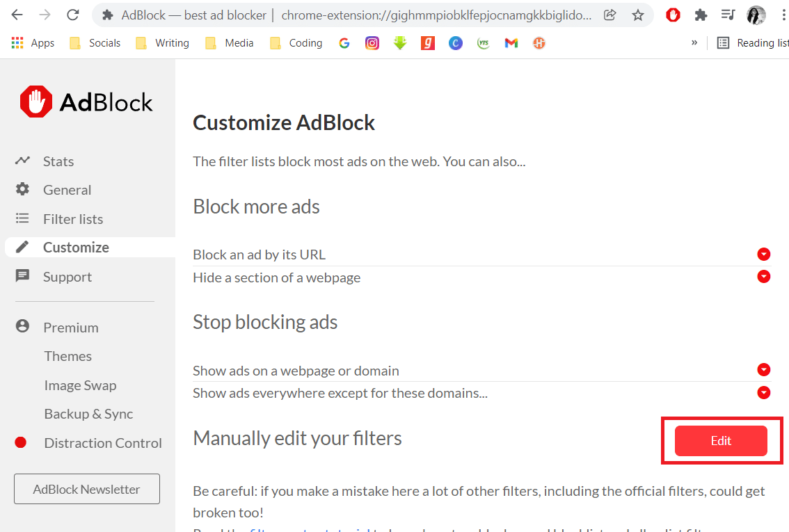Open Distraction Control page

pos(103,444)
